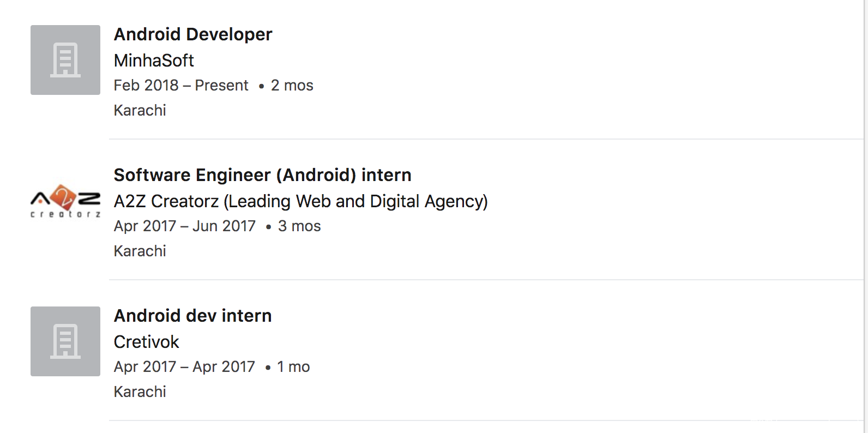
Task: Click the Feb 2018 – Present date range
Action: 181,86
